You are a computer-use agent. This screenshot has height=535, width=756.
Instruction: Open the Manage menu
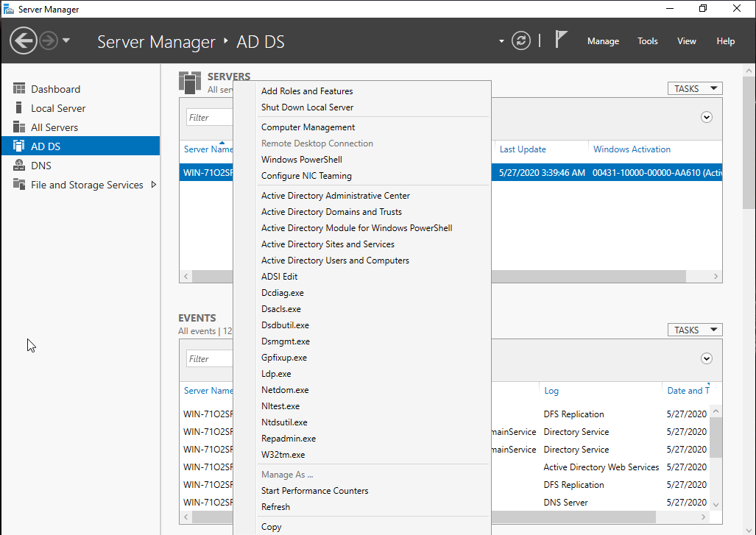[x=603, y=41]
